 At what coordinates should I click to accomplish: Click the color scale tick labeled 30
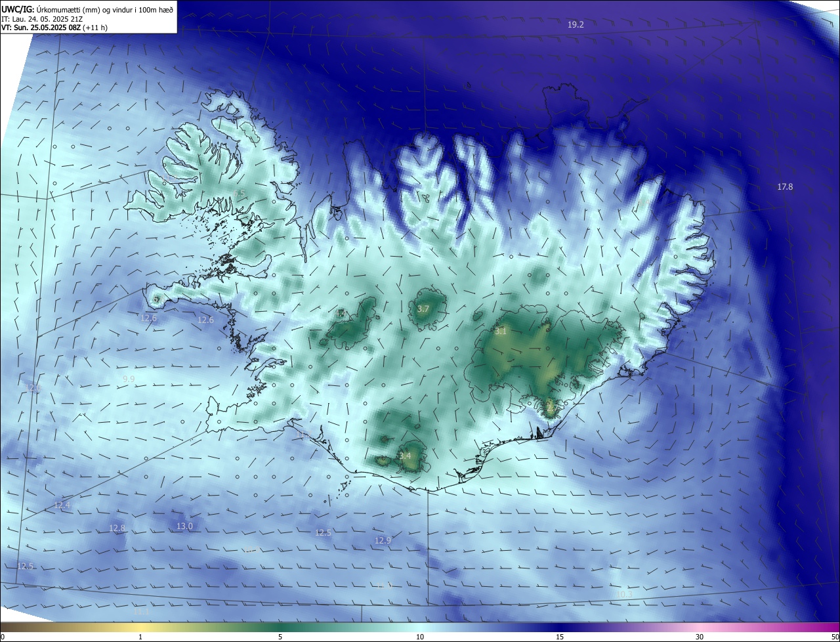700,637
